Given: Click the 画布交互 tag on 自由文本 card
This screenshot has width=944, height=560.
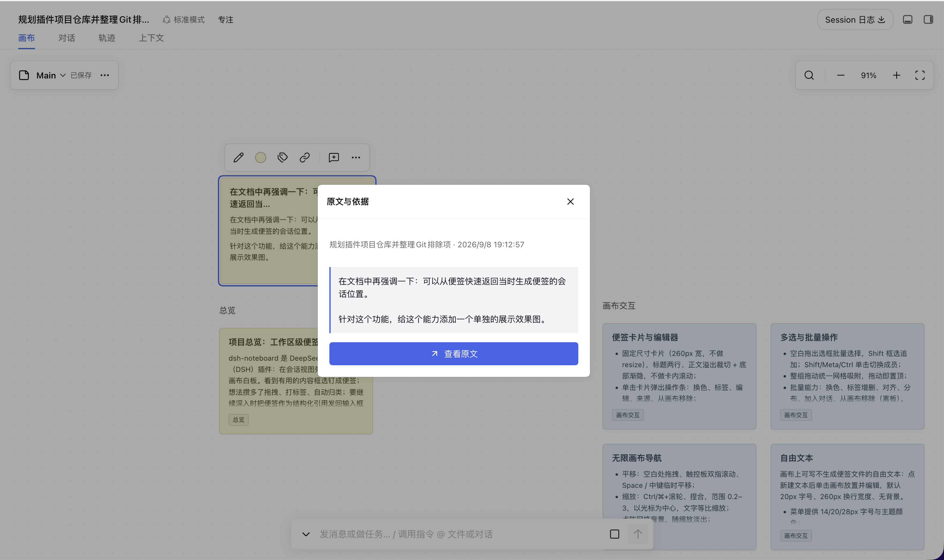Looking at the screenshot, I should [x=796, y=536].
